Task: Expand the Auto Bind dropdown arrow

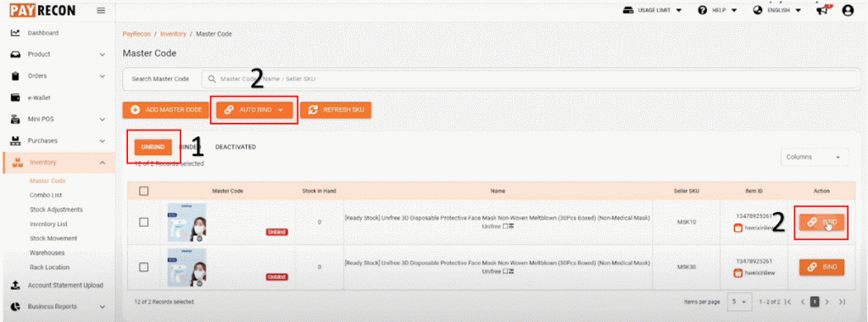Action: click(281, 110)
